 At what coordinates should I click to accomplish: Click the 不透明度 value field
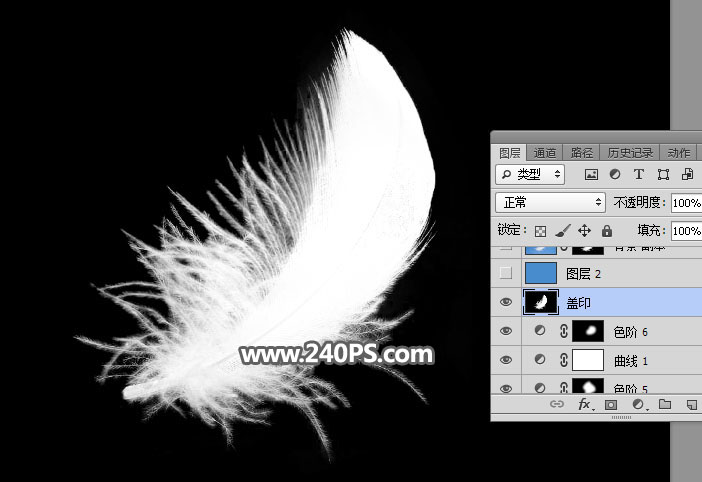pos(686,203)
